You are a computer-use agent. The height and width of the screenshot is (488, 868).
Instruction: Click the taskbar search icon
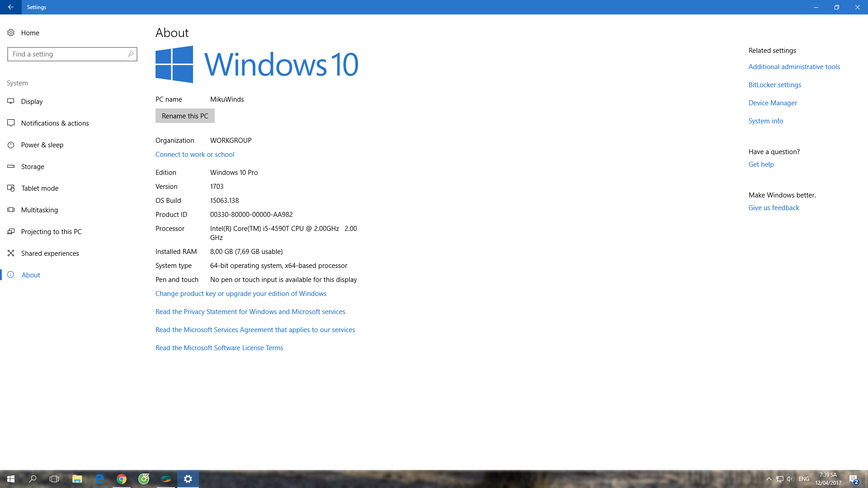[33, 479]
